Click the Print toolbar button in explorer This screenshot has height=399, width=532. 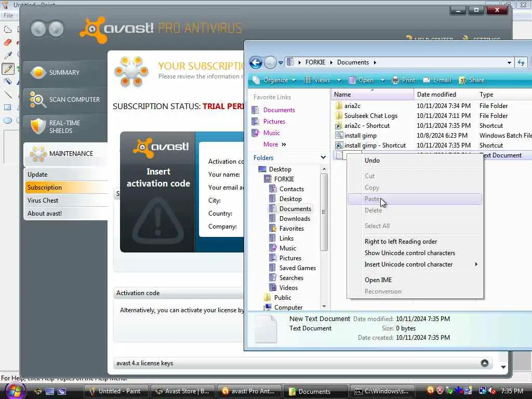(403, 80)
